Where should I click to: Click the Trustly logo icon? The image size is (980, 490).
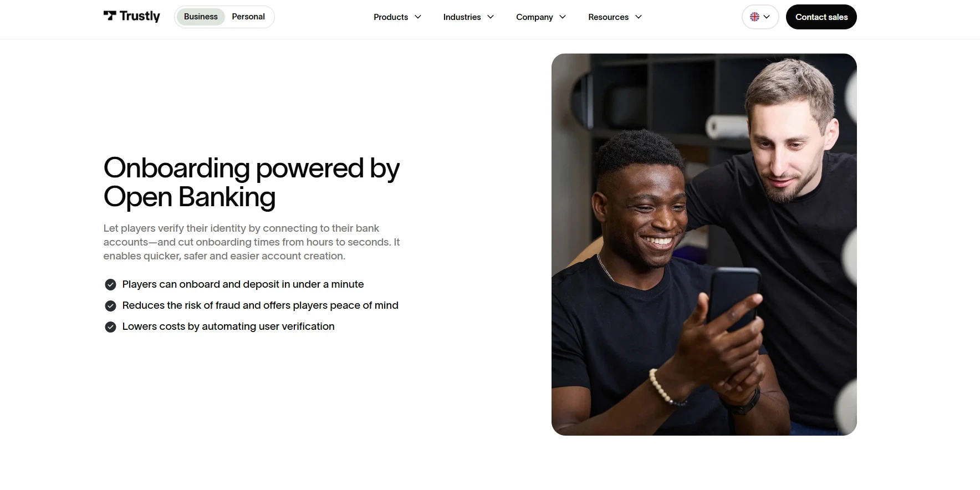click(110, 16)
